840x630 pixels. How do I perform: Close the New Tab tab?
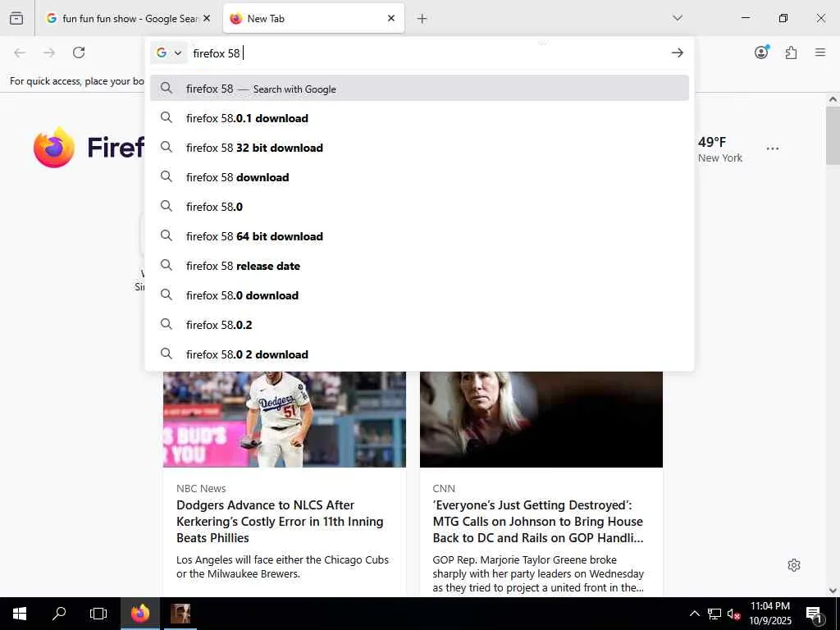coord(391,18)
